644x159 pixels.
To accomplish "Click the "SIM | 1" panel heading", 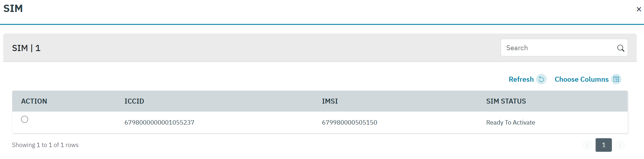I will click(x=26, y=48).
